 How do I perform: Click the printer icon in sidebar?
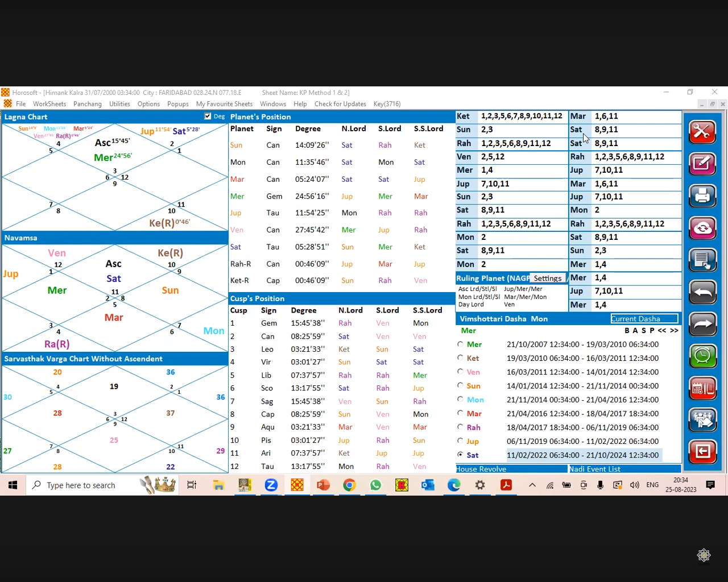(x=702, y=196)
